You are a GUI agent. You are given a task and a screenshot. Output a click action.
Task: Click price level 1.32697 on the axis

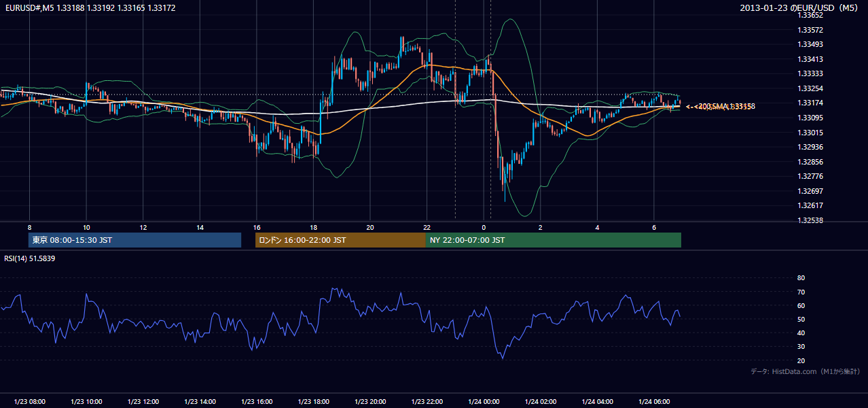point(810,191)
